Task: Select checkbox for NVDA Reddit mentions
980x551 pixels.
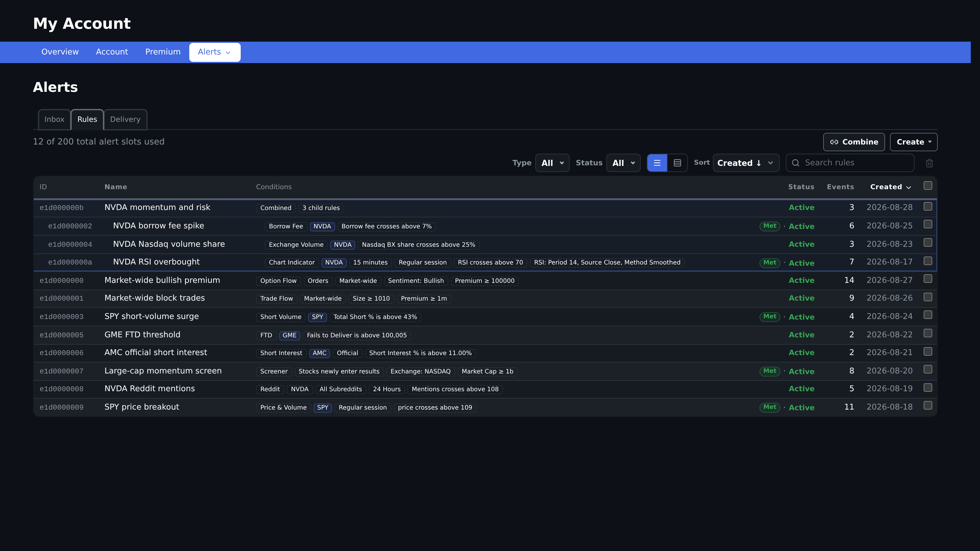Action: pyautogui.click(x=928, y=388)
